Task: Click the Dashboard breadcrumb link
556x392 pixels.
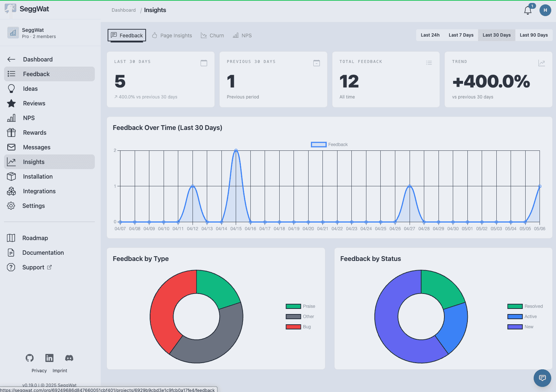Action: click(124, 10)
